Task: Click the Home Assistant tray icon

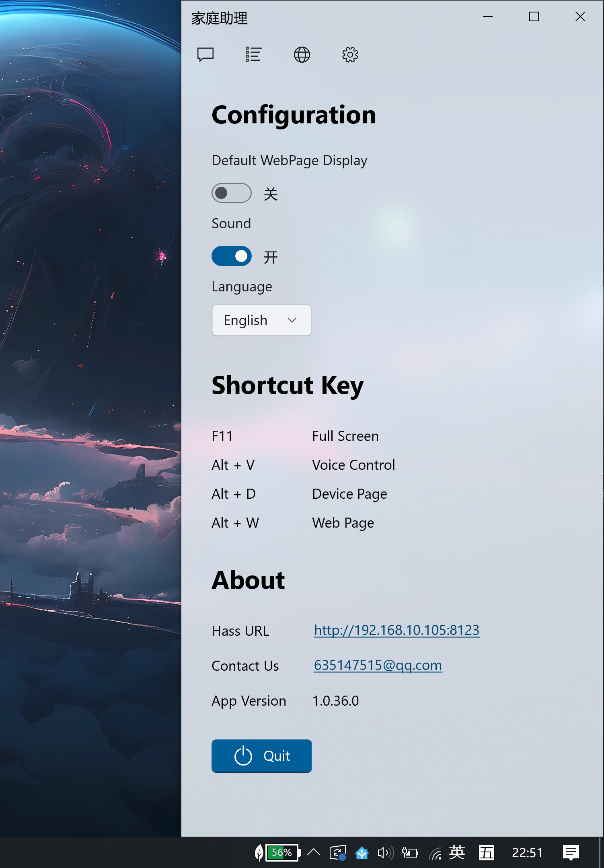Action: click(x=362, y=853)
